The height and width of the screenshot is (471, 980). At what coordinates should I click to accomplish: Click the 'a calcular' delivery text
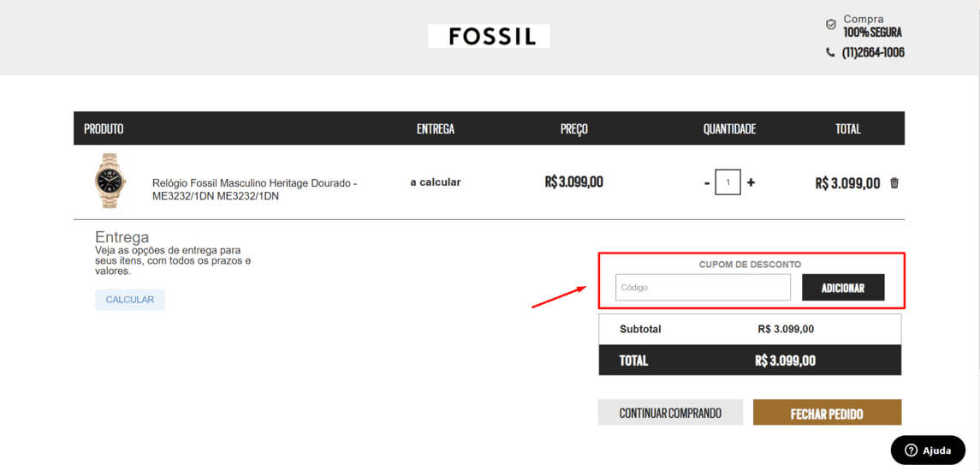435,182
